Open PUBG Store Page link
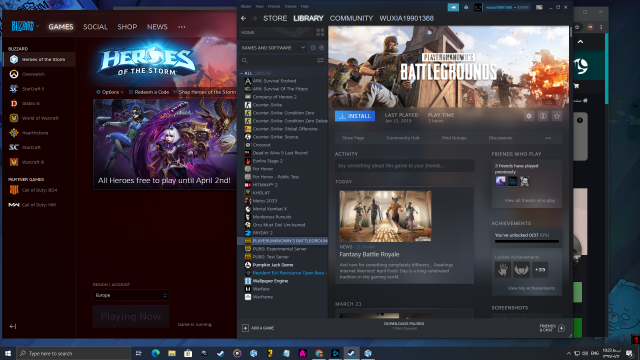 pos(353,138)
